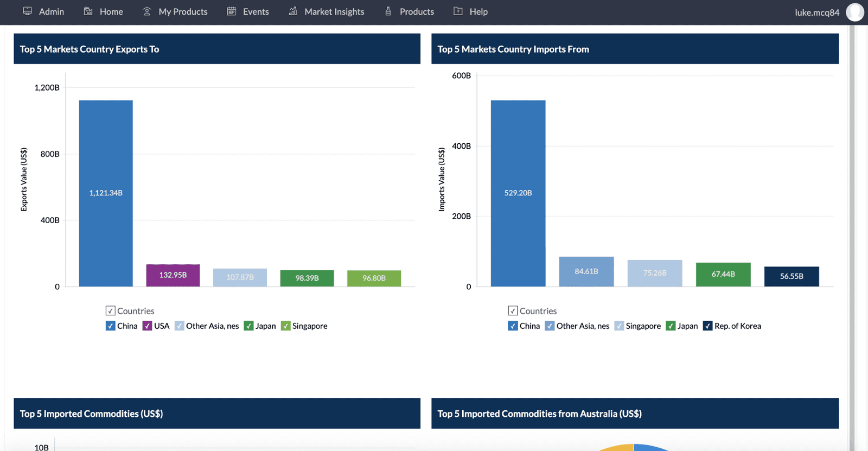This screenshot has height=451, width=868.
Task: Select the 75.26B Singapore imports bar
Action: 655,273
